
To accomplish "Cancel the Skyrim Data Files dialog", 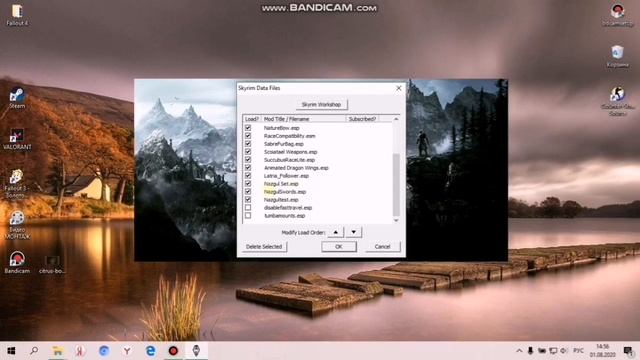I will coord(382,247).
